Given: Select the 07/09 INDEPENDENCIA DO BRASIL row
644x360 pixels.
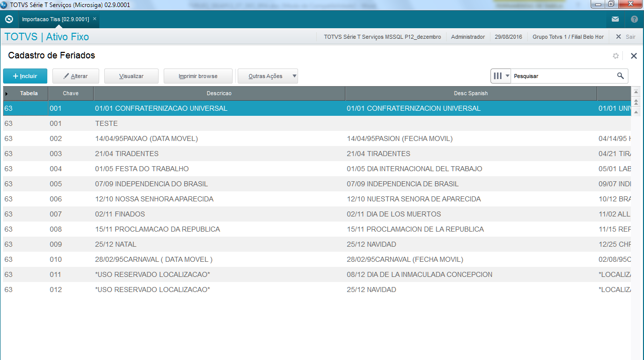Looking at the screenshot, I should click(316, 184).
